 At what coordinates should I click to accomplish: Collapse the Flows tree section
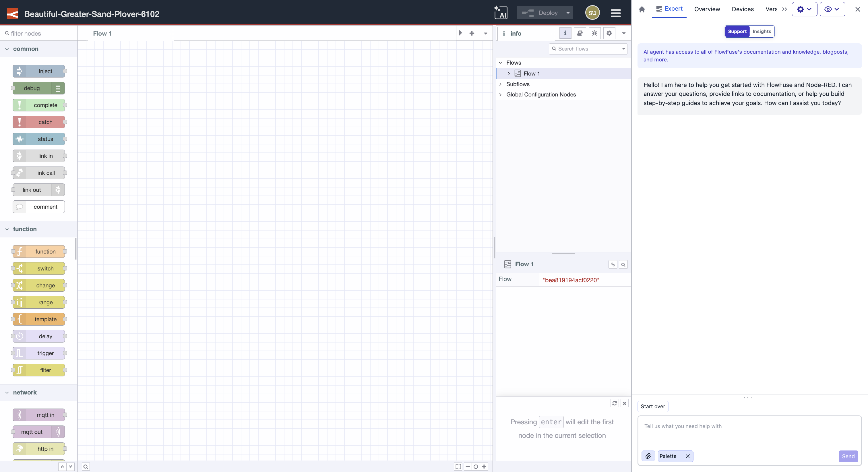pos(500,63)
